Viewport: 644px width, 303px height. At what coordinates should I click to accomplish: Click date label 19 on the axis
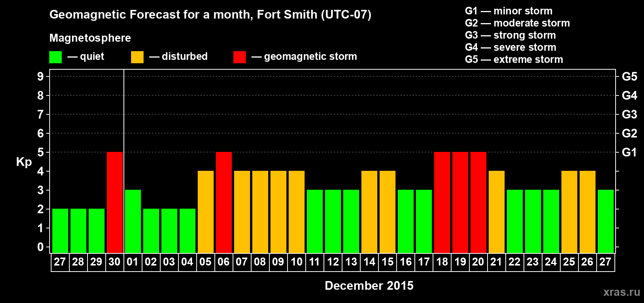[x=460, y=262]
